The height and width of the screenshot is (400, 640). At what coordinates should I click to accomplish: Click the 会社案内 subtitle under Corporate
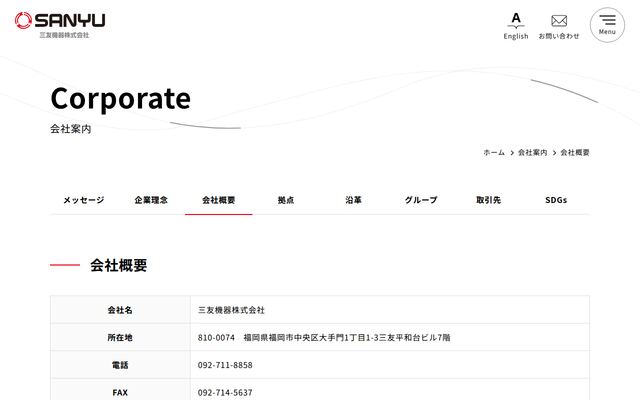71,129
